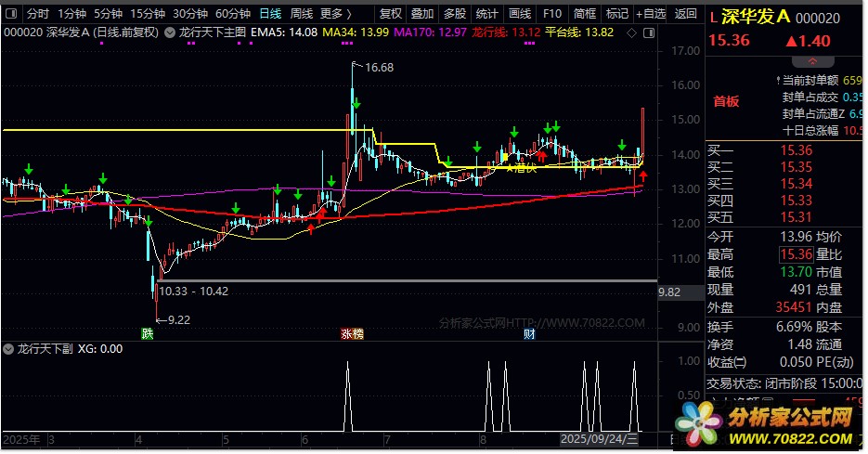Click the 最高 15.36 boxed value
The height and width of the screenshot is (454, 868).
click(796, 254)
